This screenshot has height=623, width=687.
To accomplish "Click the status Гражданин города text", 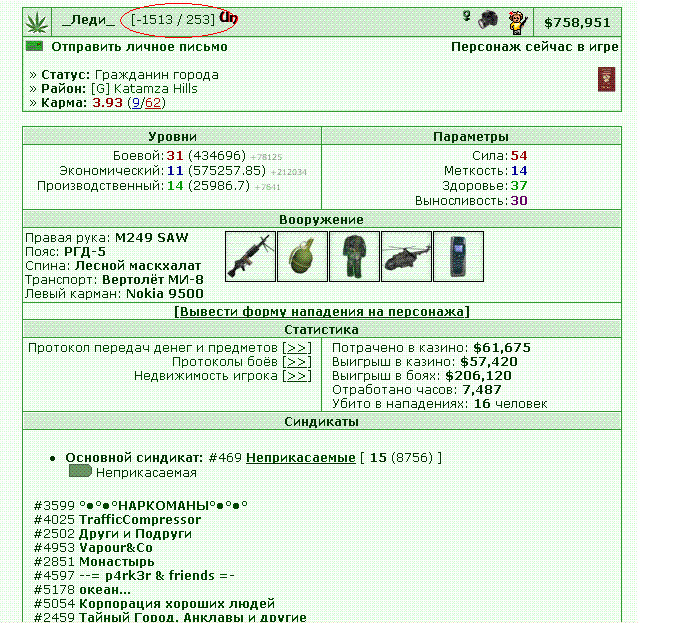I will [x=156, y=75].
